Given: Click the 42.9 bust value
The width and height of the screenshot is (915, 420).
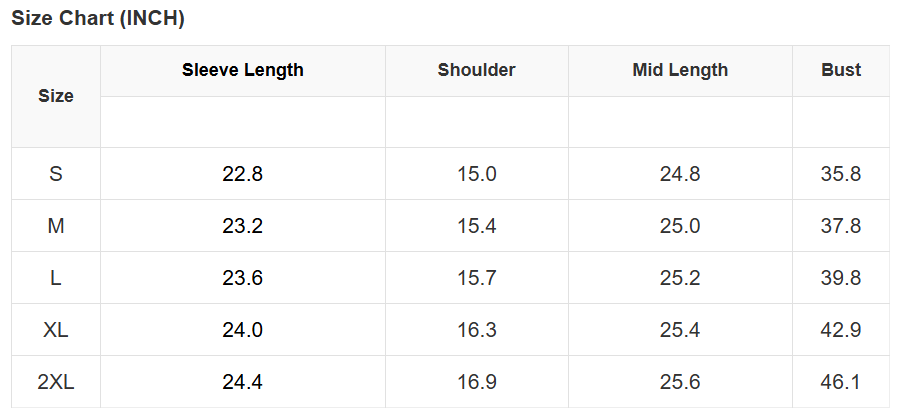Looking at the screenshot, I should click(841, 330).
